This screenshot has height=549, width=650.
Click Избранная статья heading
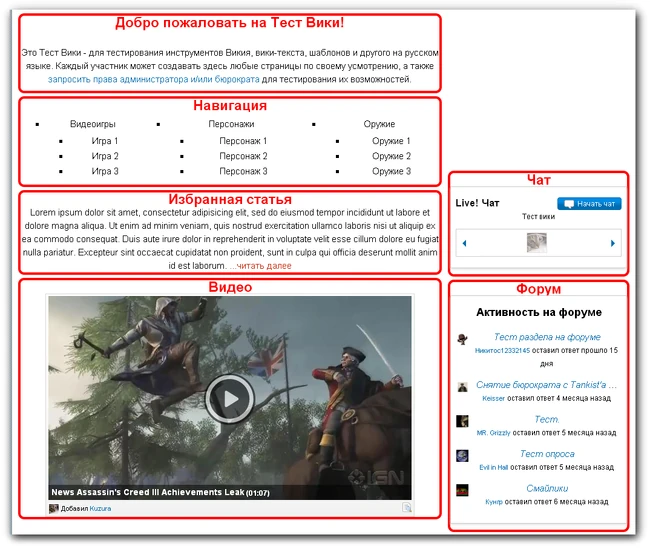[230, 199]
